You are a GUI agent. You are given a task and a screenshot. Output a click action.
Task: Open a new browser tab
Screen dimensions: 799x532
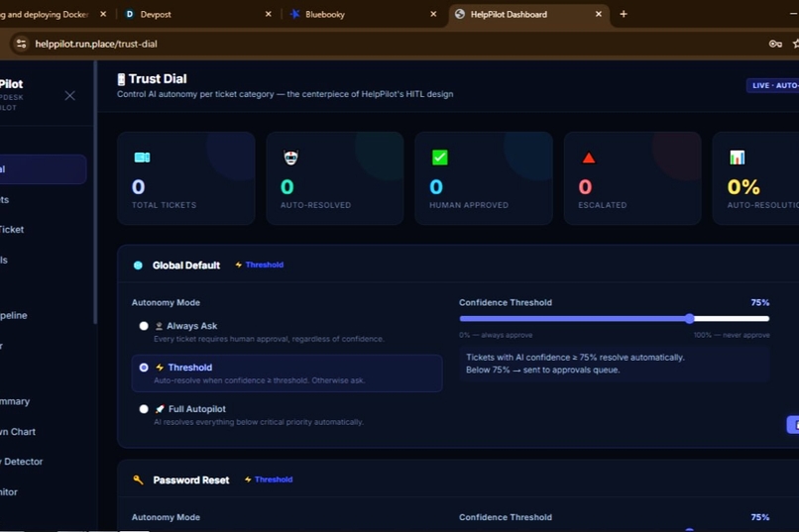(624, 14)
